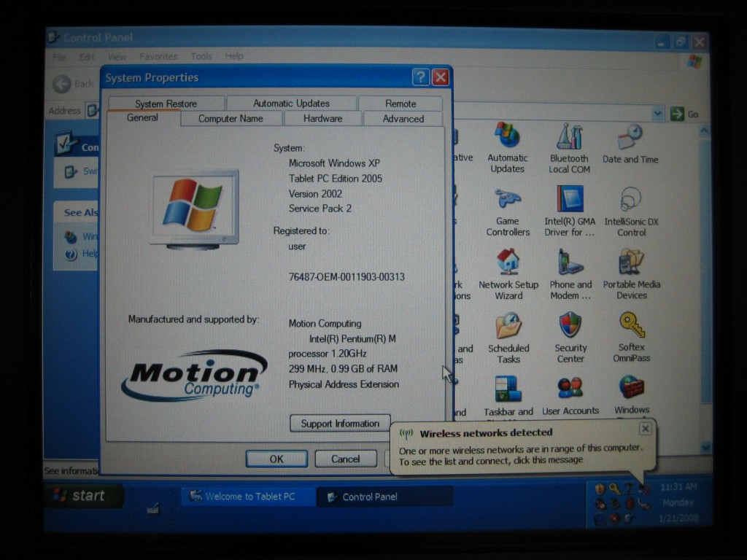The width and height of the screenshot is (747, 560).
Task: Open IntelliSonic DX Control icon
Action: pos(631,212)
